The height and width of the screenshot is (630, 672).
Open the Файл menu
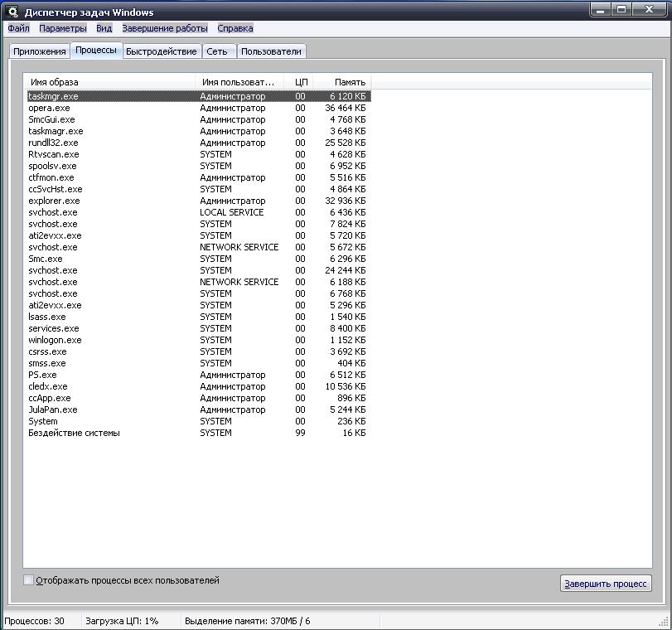(x=18, y=28)
